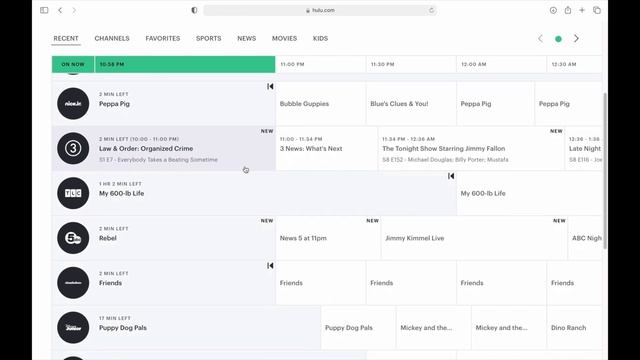This screenshot has width=640, height=360.
Task: Click the Nick Jr. channel logo
Action: click(x=73, y=104)
